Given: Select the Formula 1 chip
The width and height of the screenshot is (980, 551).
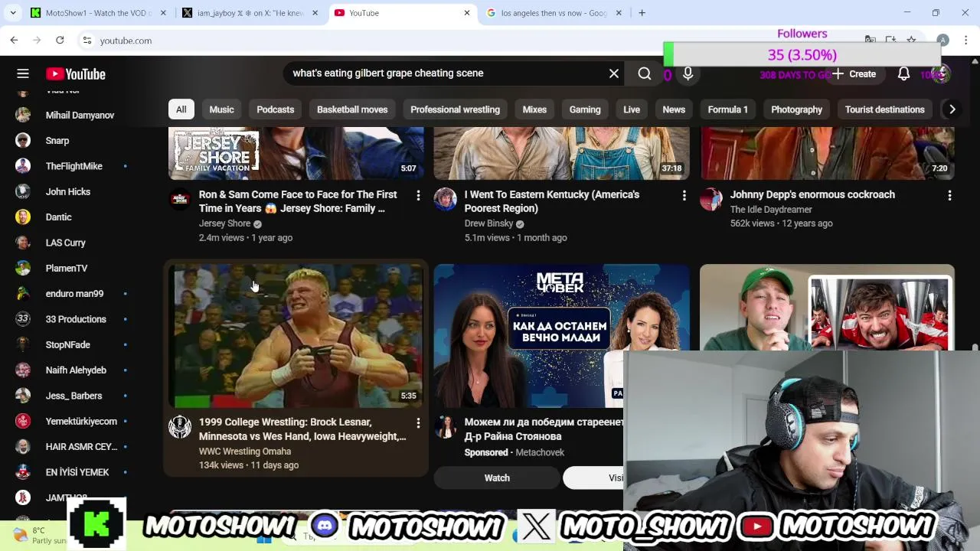Looking at the screenshot, I should click(727, 109).
